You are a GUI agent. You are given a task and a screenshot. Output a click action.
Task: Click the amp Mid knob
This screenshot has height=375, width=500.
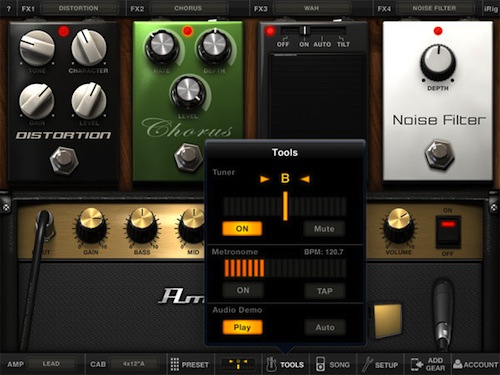(x=192, y=227)
